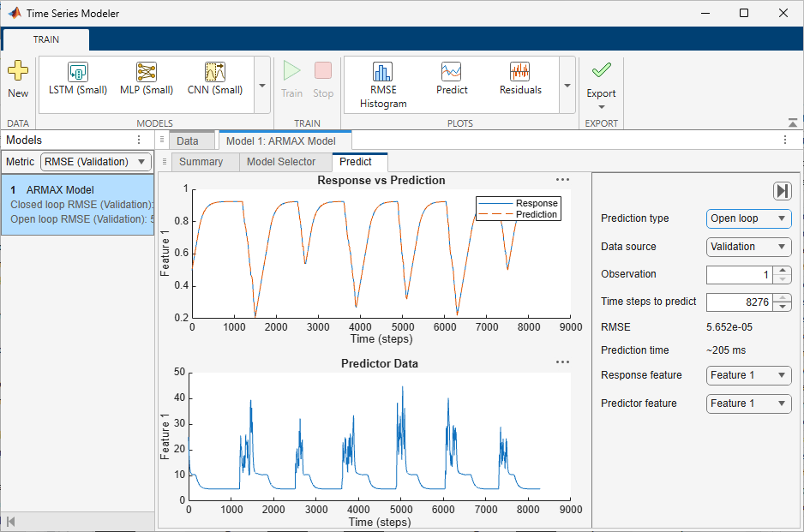
Task: Collapse the toolstrip with arrow icon
Action: click(793, 123)
